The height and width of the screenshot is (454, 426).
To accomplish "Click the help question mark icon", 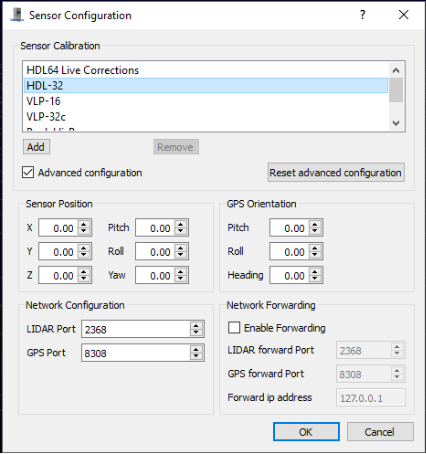I will coord(363,15).
